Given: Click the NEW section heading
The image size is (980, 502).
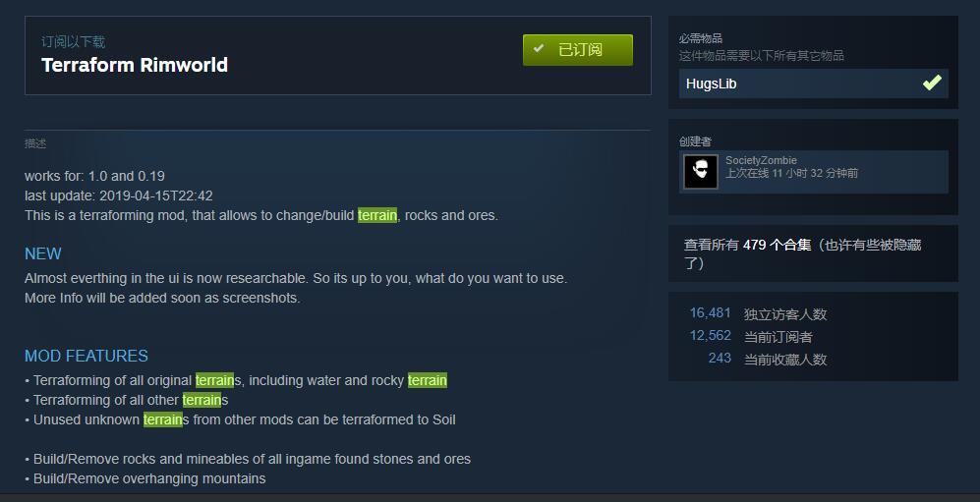Looking at the screenshot, I should click(x=42, y=253).
